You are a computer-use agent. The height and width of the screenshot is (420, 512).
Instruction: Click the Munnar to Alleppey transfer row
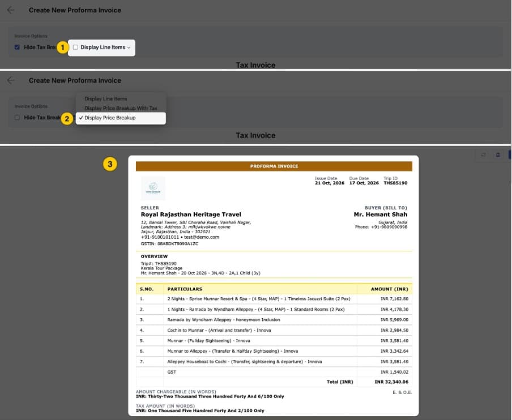(274, 351)
